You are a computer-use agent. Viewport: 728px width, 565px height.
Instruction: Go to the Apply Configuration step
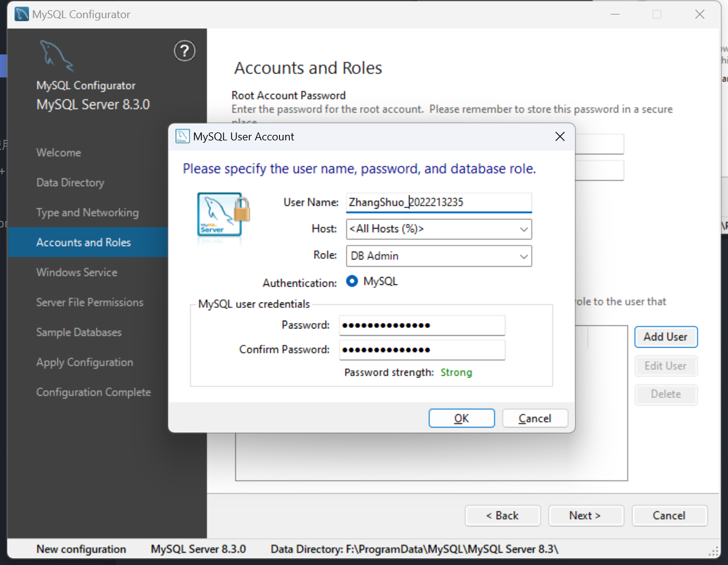[x=85, y=362]
